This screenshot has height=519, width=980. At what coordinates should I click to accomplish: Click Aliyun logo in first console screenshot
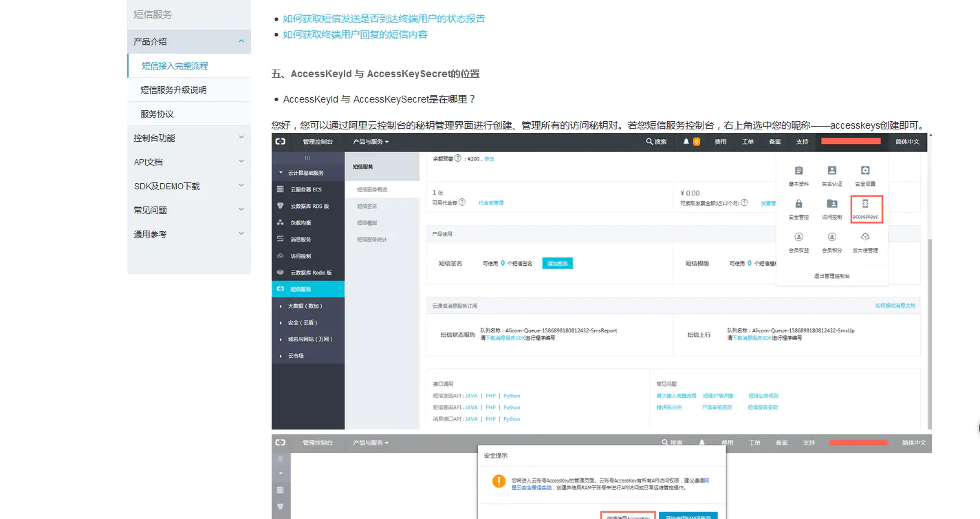point(281,142)
